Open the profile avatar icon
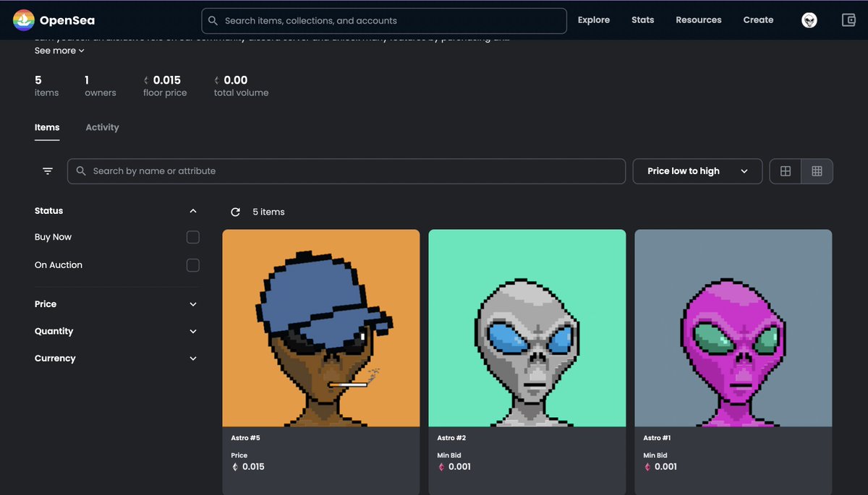868x495 pixels. (809, 20)
